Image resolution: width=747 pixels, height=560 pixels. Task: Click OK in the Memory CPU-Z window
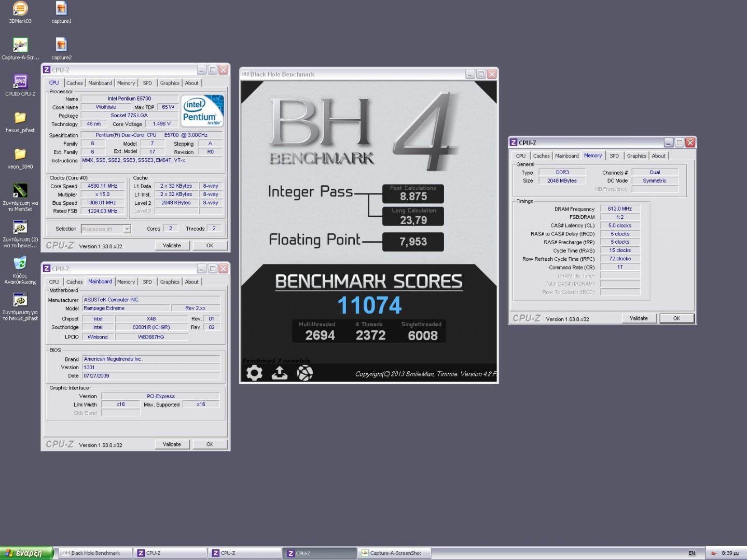point(676,318)
